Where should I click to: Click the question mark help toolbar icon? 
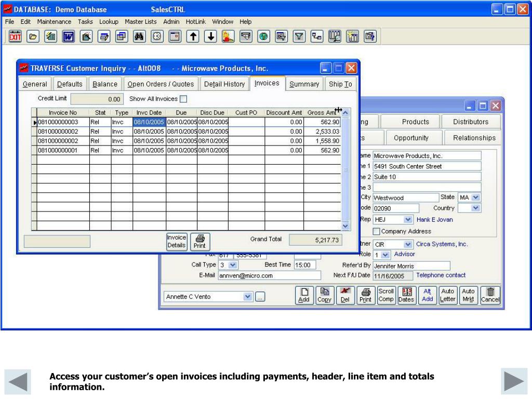[370, 36]
